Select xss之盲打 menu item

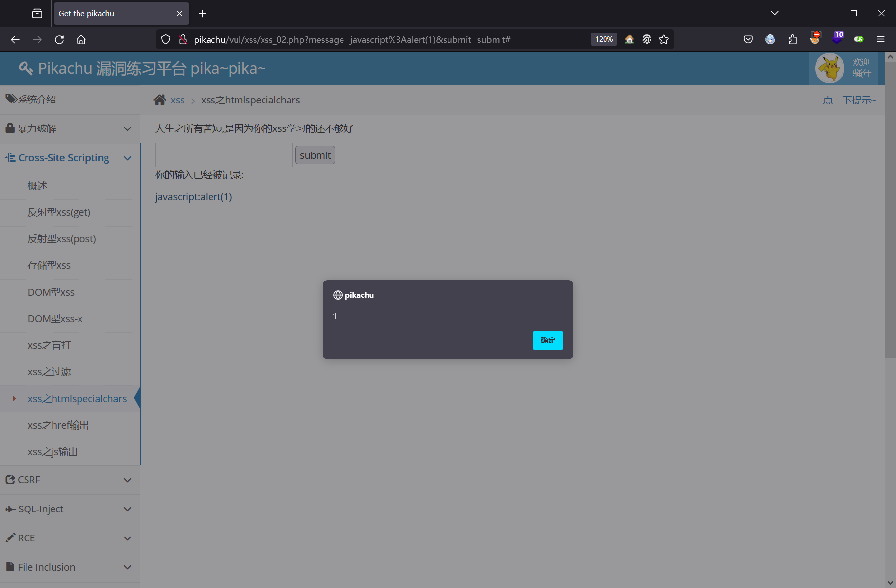49,345
